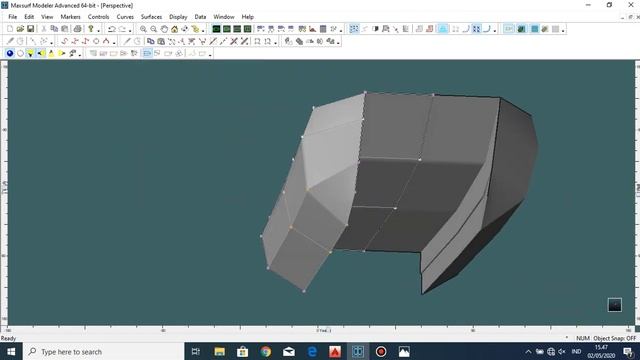Toggle the second yellow light (left-pointing)

[41, 53]
